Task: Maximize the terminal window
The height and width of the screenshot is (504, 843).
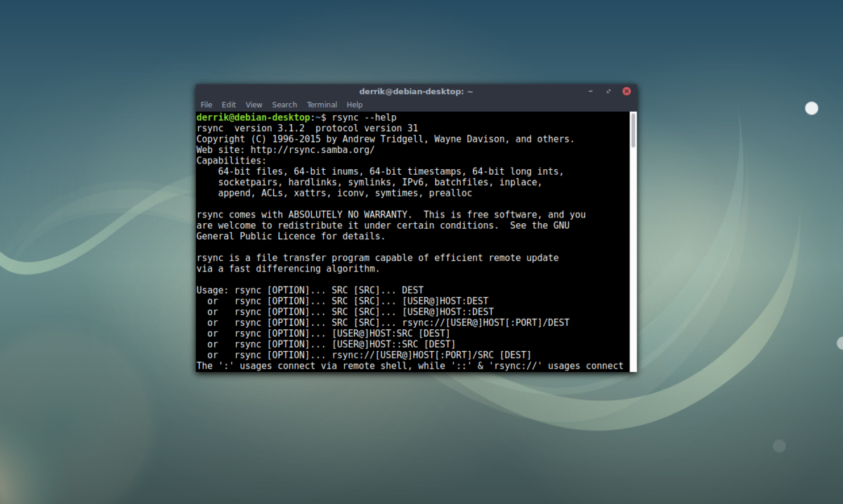Action: coord(608,91)
